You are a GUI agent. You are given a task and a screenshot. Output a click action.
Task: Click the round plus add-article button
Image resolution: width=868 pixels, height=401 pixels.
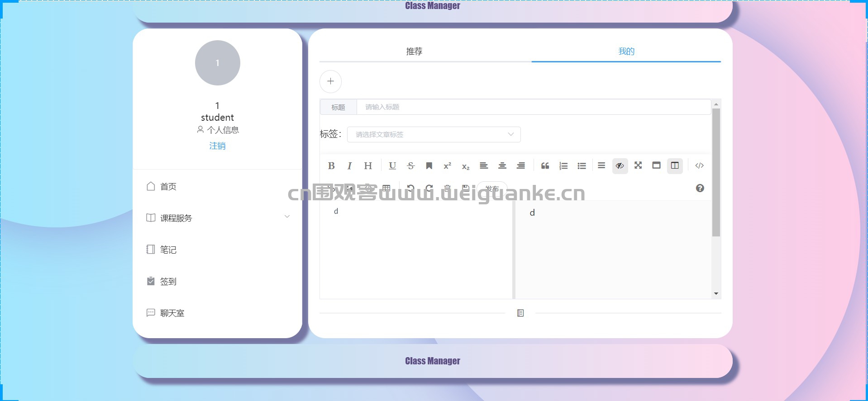(x=330, y=81)
